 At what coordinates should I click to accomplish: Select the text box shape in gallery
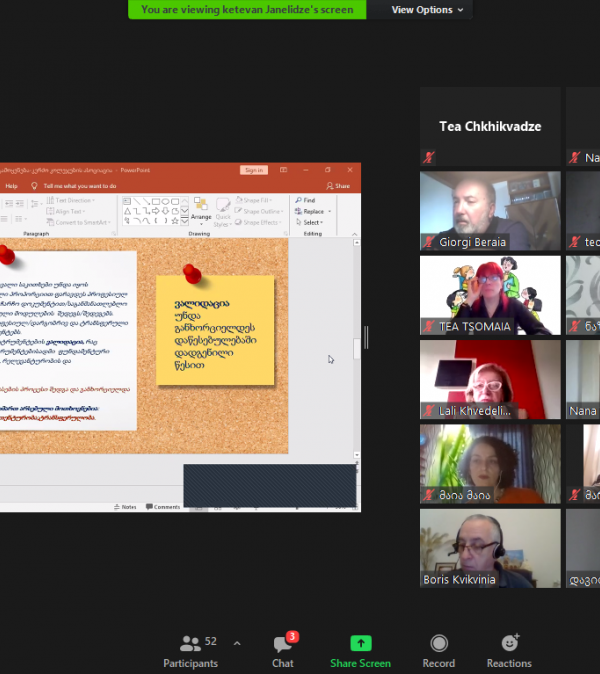click(127, 201)
